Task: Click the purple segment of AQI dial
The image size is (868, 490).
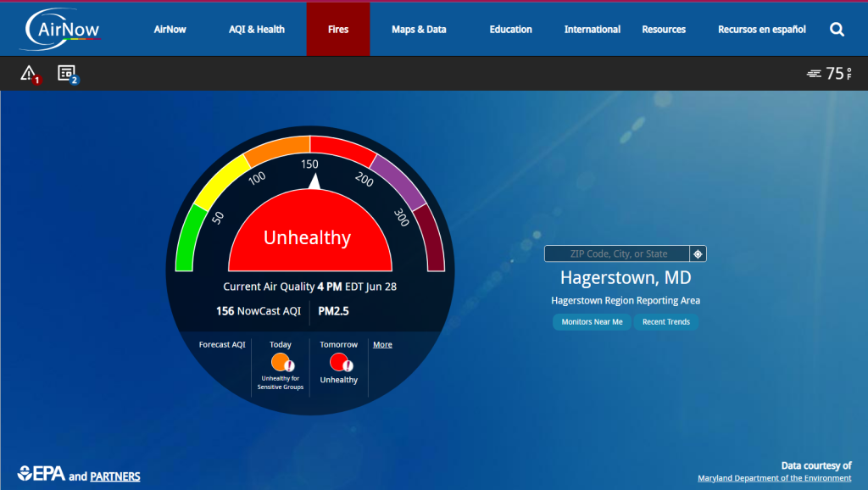Action: click(400, 182)
